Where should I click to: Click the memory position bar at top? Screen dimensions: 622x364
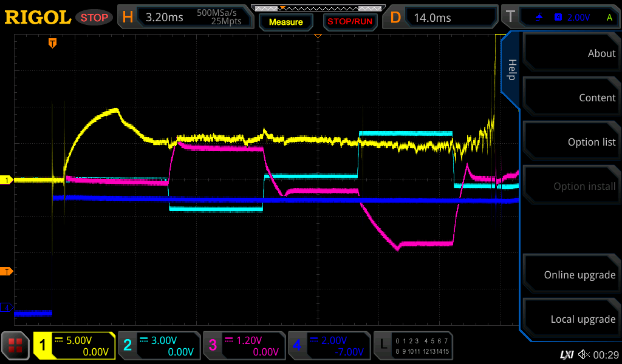317,8
